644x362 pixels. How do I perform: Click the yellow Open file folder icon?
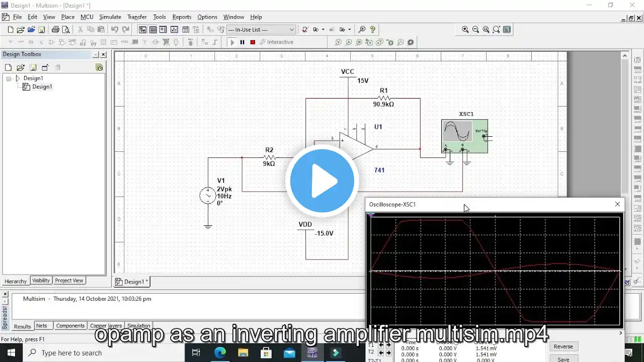pos(21,30)
